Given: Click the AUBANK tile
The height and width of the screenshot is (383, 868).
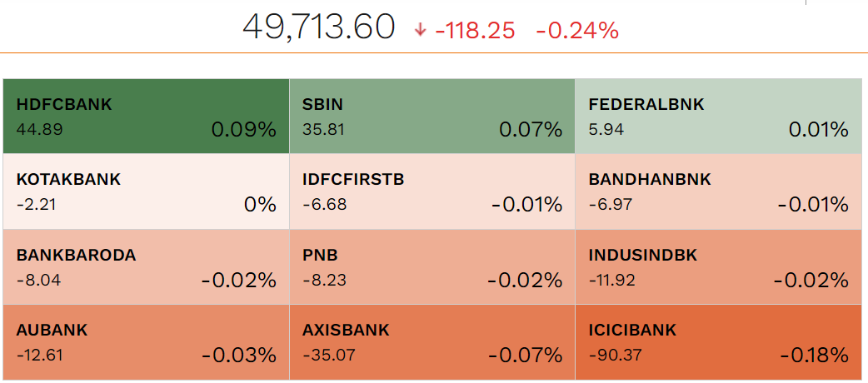Looking at the screenshot, I should coord(146,342).
